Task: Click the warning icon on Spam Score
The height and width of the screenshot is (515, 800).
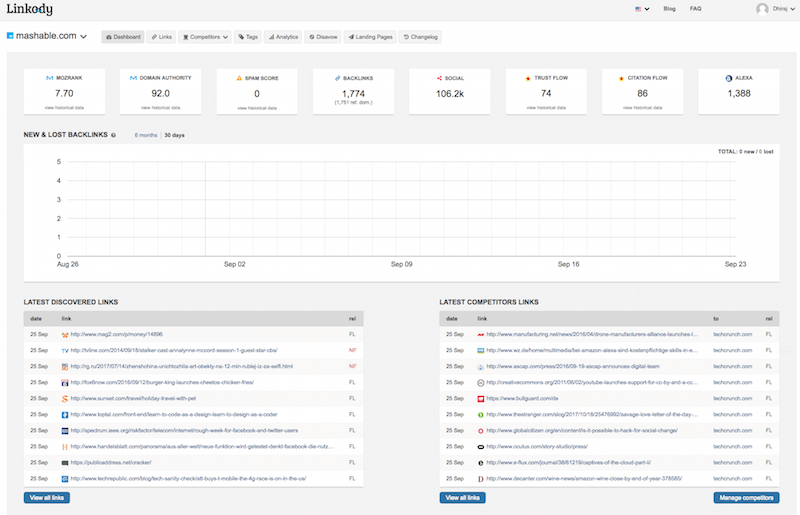Action: tap(239, 78)
